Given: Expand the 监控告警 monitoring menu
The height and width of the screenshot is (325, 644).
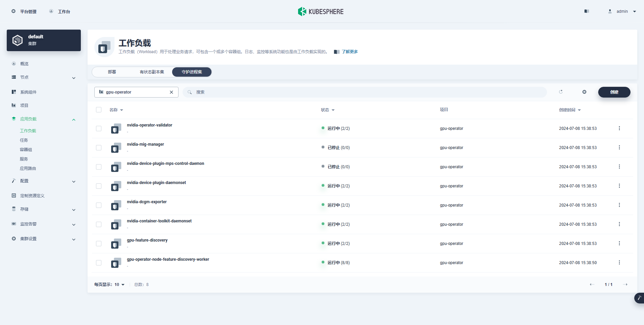Looking at the screenshot, I should [x=44, y=224].
